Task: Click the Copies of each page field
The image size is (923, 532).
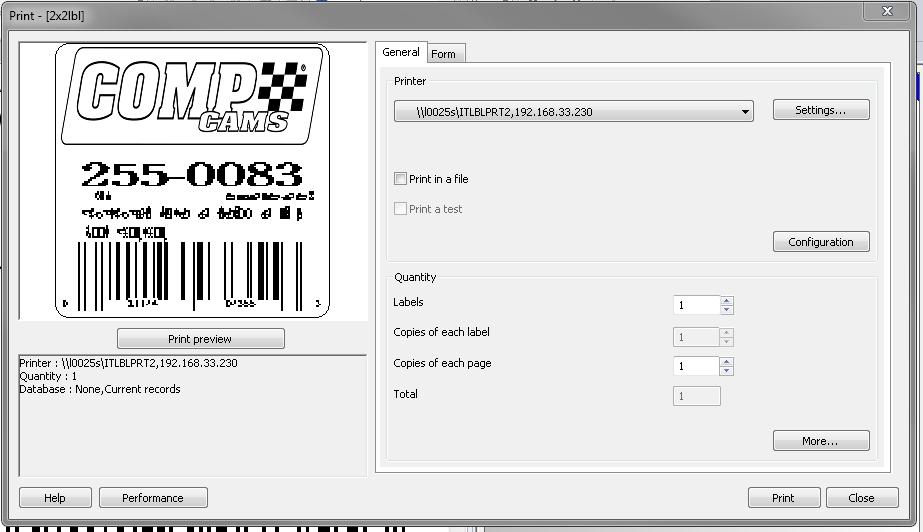Action: pos(696,366)
